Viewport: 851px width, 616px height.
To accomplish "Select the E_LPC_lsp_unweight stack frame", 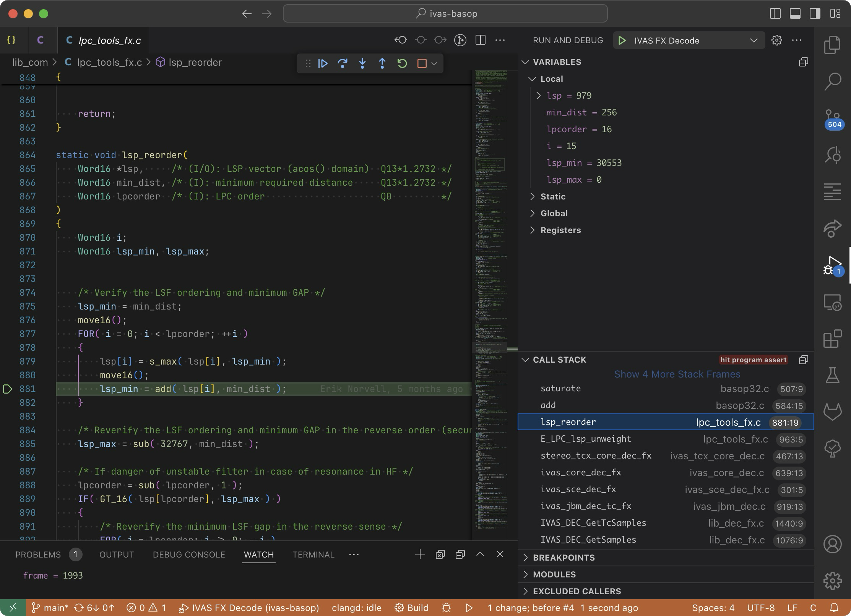I will (x=586, y=439).
